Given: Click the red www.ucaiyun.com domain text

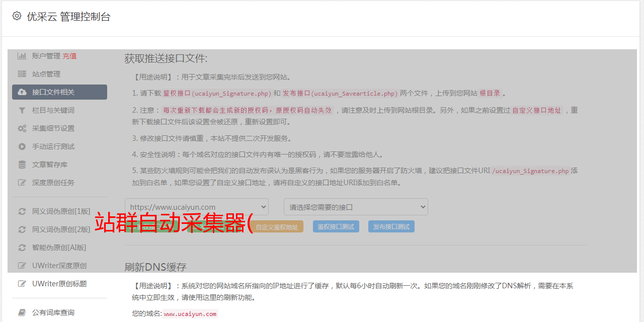Looking at the screenshot, I should (190, 314).
